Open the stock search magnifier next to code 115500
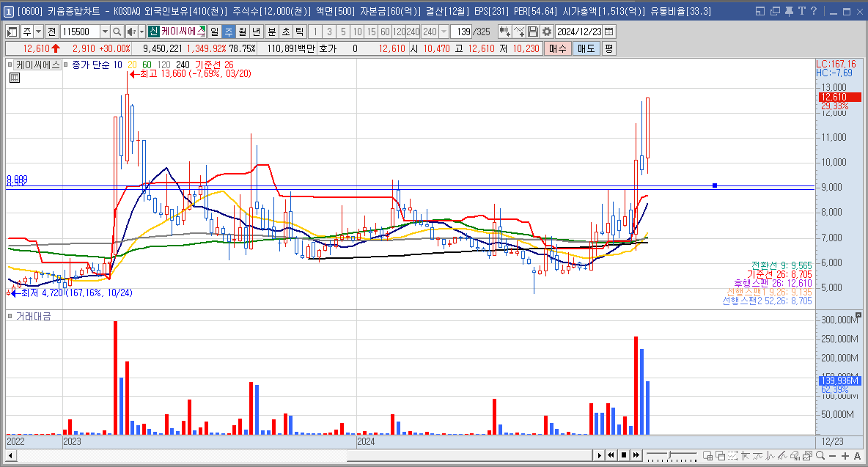The height and width of the screenshot is (467, 868). 117,32
